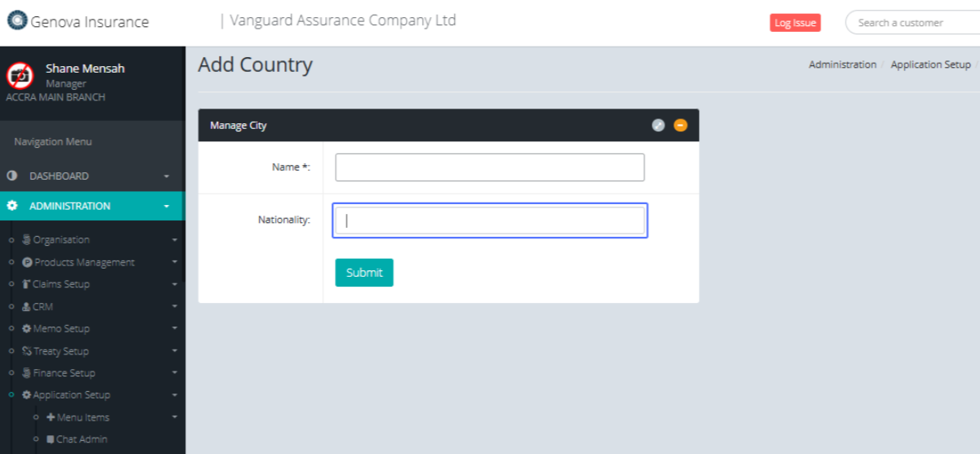This screenshot has width=980, height=454.
Task: Click the Manage City panel wrench icon
Action: [658, 125]
